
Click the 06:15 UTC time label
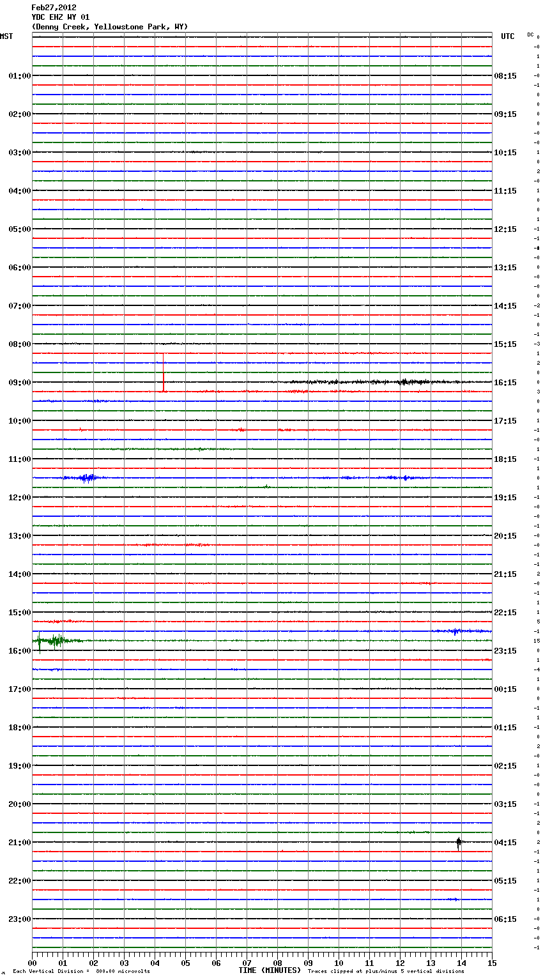point(505,919)
